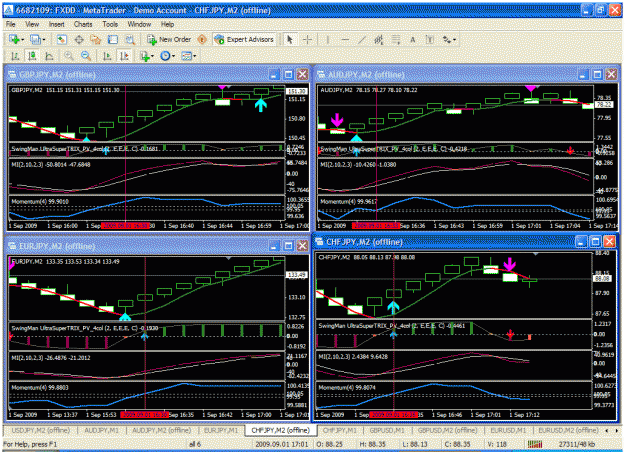This screenshot has height=452, width=625.
Task: Open the Navigator folder-star icon
Action: click(x=96, y=39)
